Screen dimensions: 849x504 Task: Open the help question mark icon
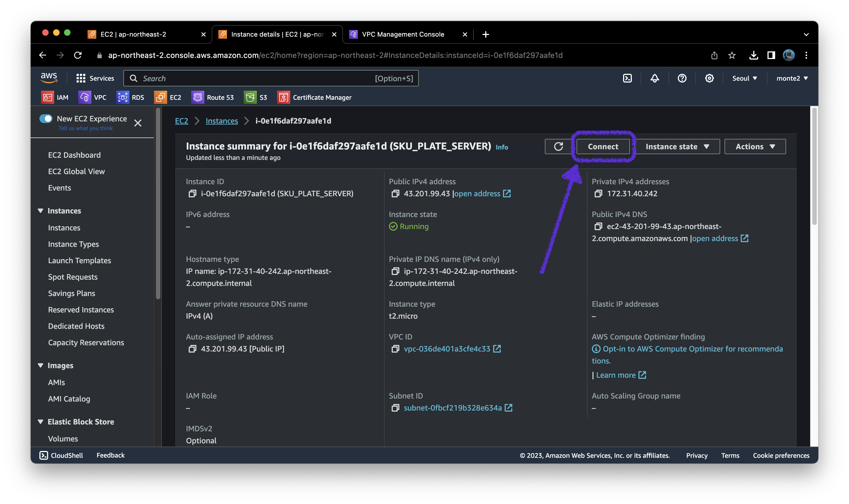(x=682, y=78)
